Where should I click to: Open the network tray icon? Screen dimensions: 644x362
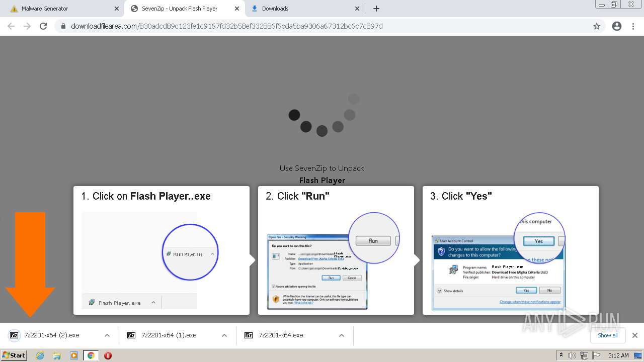point(584,355)
